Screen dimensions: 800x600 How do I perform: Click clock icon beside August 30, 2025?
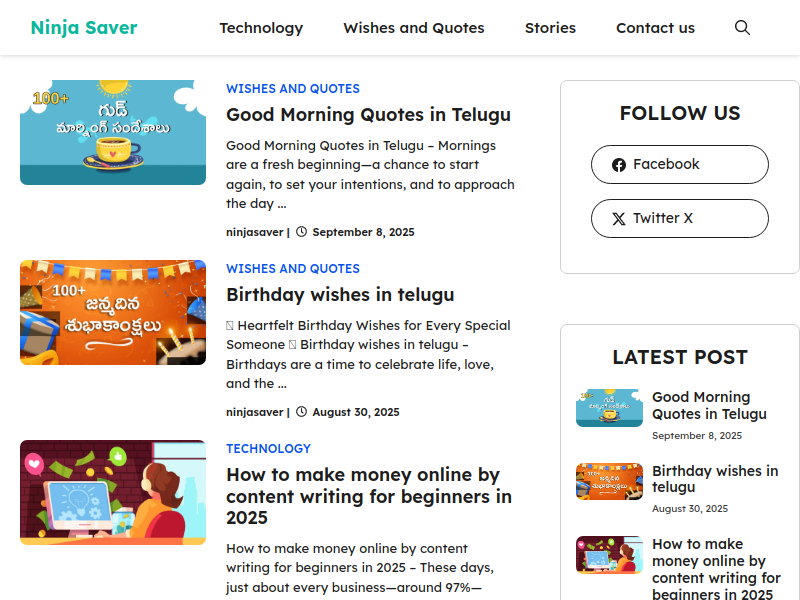coord(301,412)
